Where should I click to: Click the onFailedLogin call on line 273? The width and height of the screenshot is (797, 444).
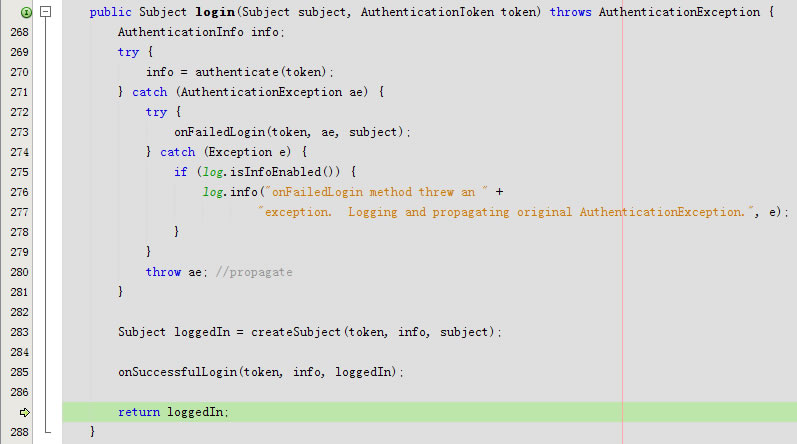pos(220,132)
